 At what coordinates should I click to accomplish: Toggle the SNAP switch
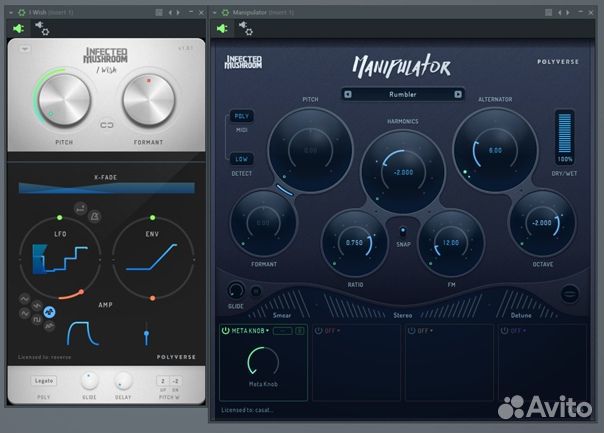click(403, 232)
